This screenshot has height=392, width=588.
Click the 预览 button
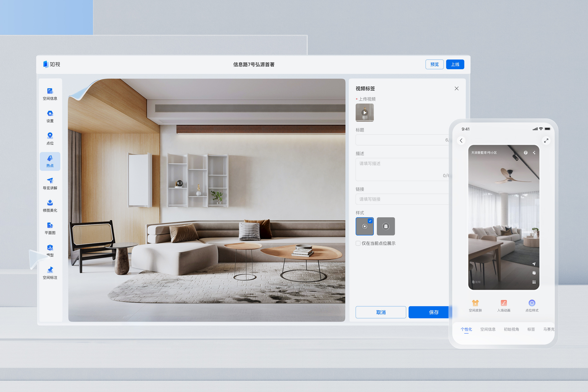[x=434, y=64]
